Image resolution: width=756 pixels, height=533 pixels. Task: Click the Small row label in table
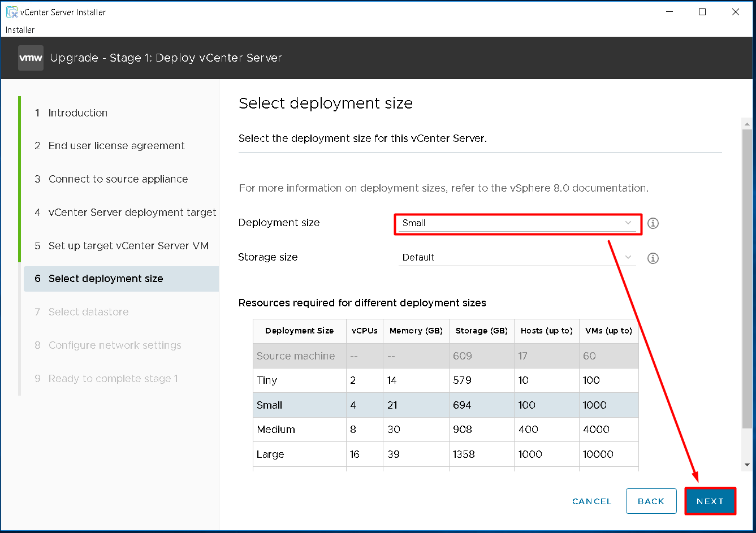point(270,405)
